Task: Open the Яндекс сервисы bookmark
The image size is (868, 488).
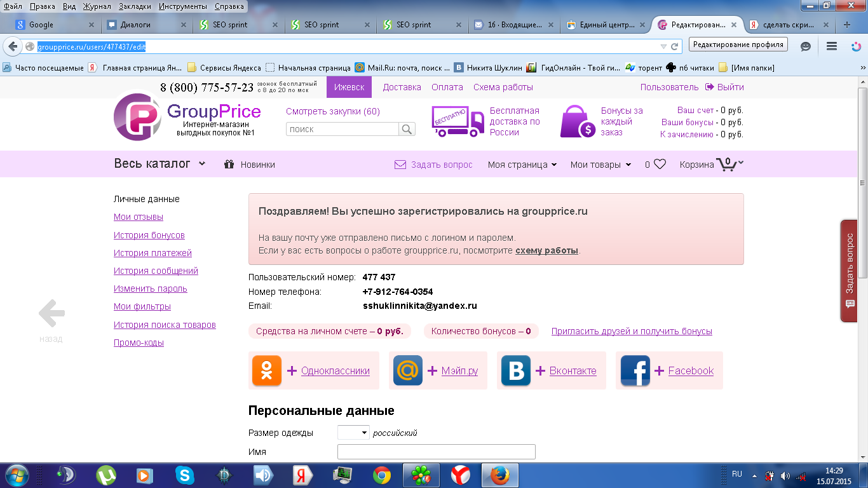Action: click(x=224, y=67)
